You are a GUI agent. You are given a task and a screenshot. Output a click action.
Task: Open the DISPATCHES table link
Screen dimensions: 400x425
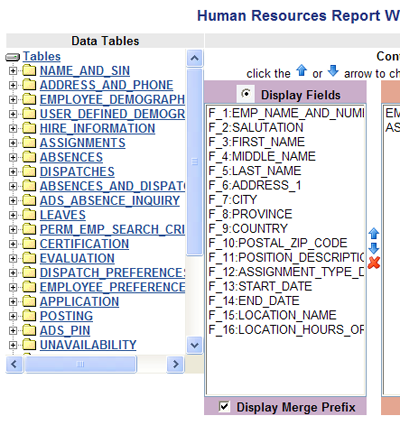tap(77, 172)
